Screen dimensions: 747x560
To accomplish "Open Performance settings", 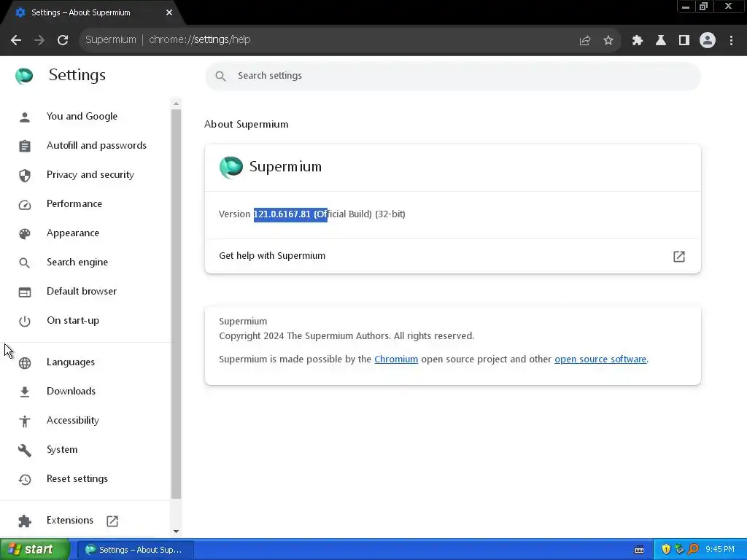I will pyautogui.click(x=74, y=204).
